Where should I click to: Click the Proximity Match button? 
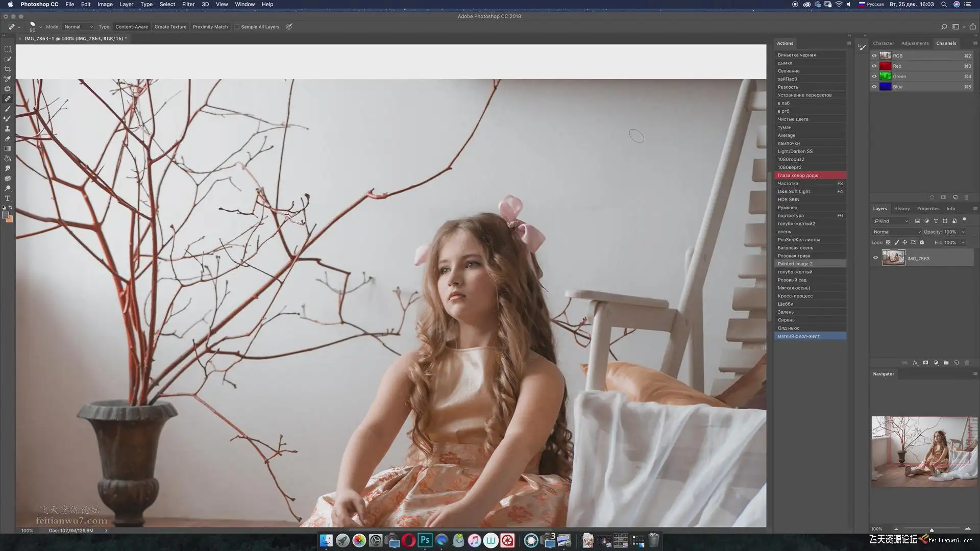[210, 27]
